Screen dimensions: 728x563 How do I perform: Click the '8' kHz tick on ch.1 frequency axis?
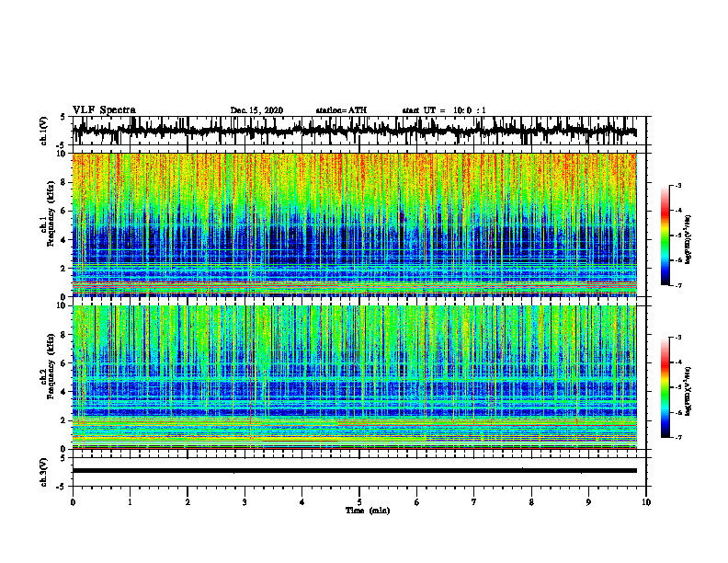(x=64, y=182)
